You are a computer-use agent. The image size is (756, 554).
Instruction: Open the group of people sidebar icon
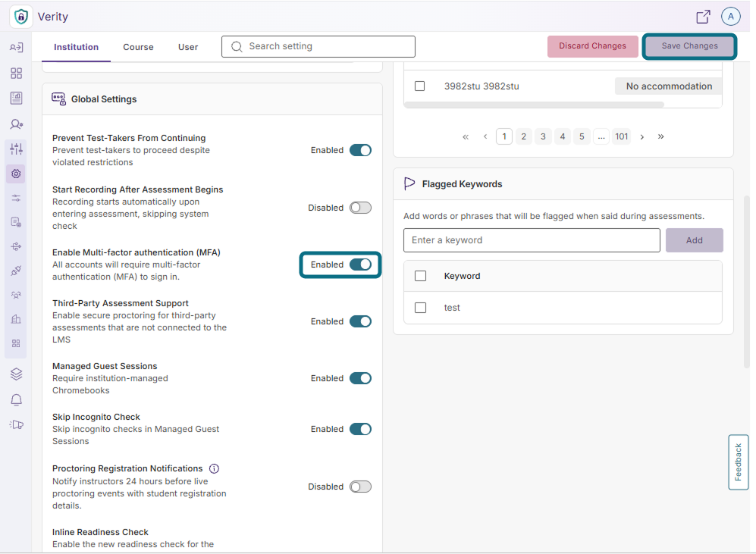[x=16, y=295]
